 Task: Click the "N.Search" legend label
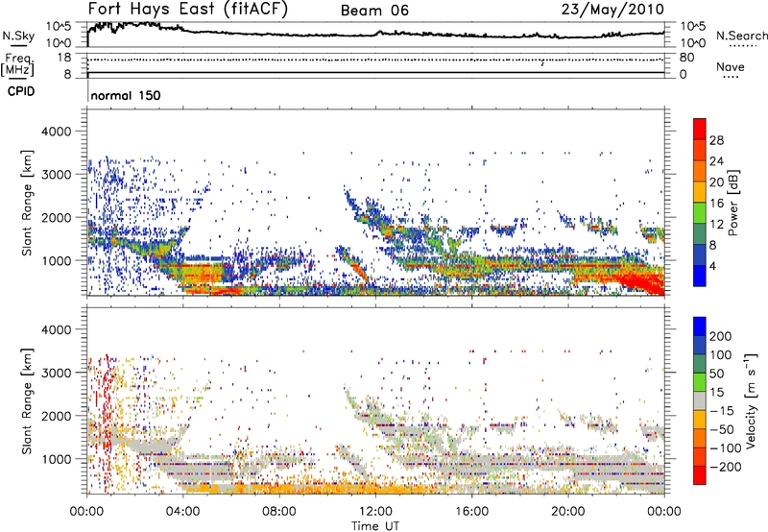742,36
